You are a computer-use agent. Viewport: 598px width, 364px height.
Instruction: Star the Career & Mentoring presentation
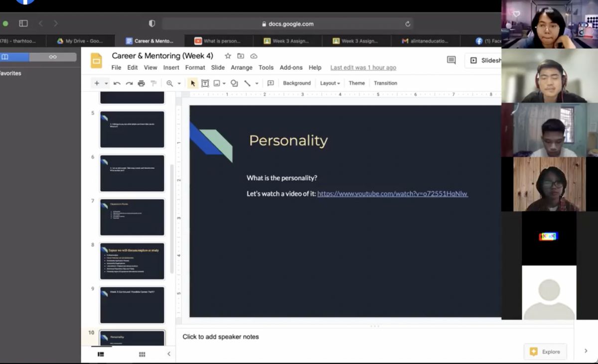pyautogui.click(x=228, y=56)
